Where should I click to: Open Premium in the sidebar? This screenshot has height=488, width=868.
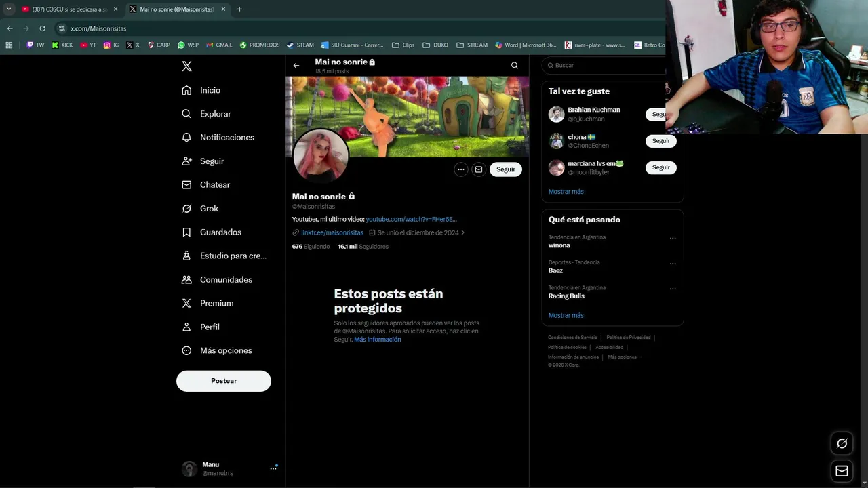pyautogui.click(x=208, y=303)
